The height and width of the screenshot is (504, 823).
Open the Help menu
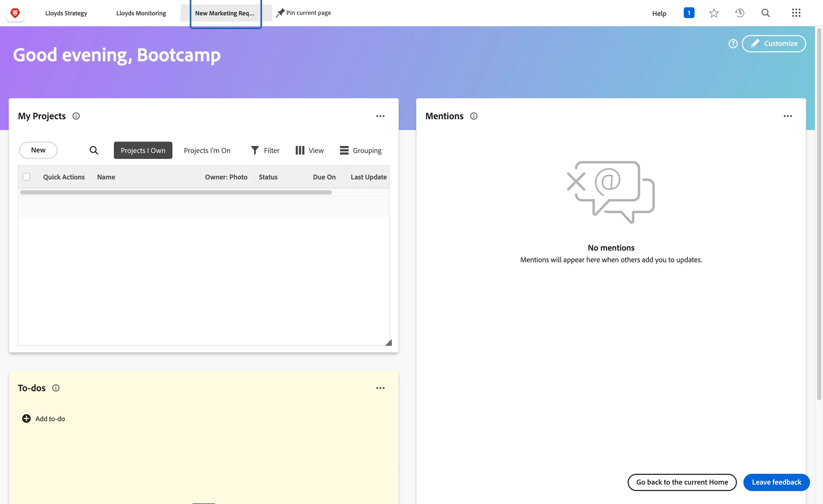[659, 13]
